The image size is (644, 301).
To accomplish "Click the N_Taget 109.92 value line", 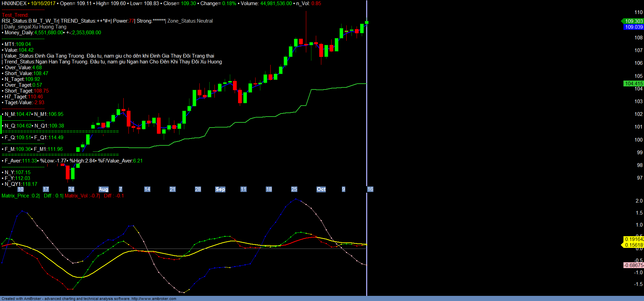I will [22, 79].
